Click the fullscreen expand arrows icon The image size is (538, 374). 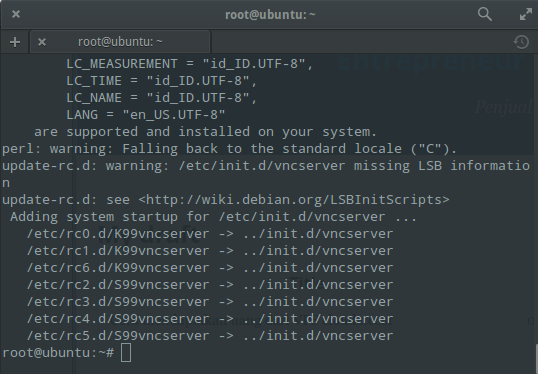coord(526,14)
